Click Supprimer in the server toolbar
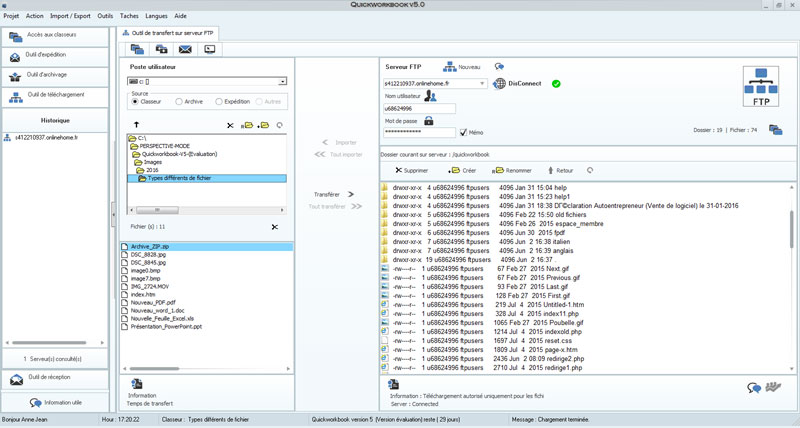 point(411,170)
